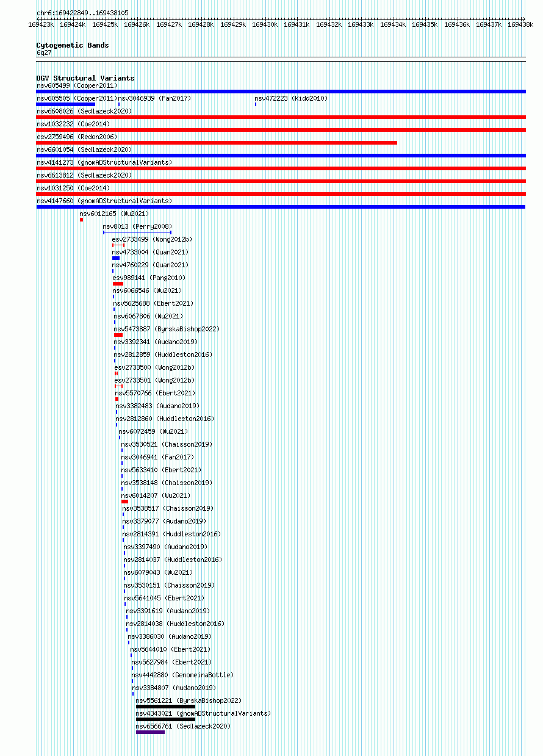Click esv2733500 (Wong2012b) label
Screen dimensions: 543x756
click(x=155, y=367)
